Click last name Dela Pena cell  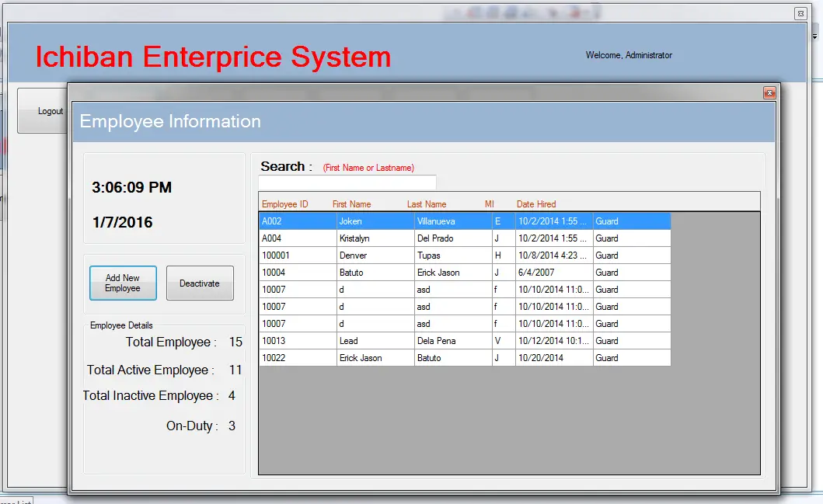(453, 340)
